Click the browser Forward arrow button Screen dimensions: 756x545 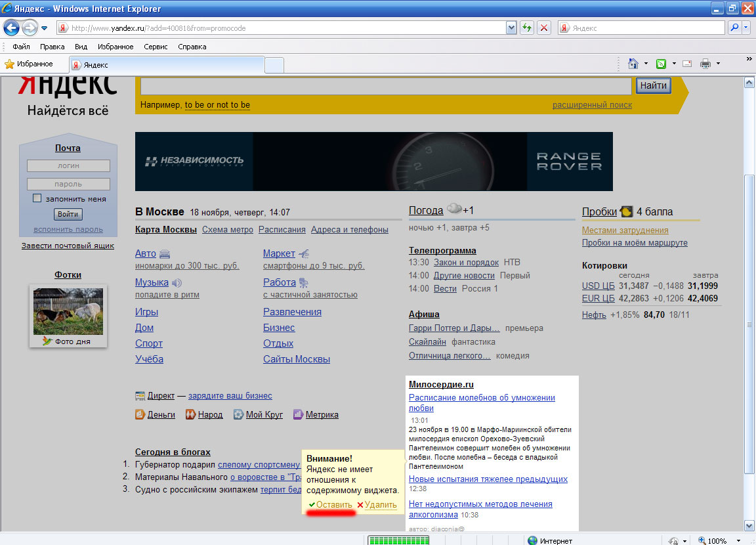(x=30, y=28)
